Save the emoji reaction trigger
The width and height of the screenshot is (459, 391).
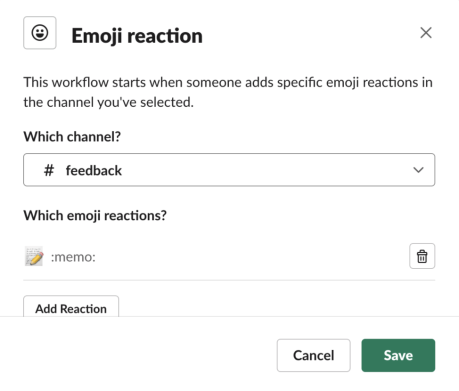point(398,355)
